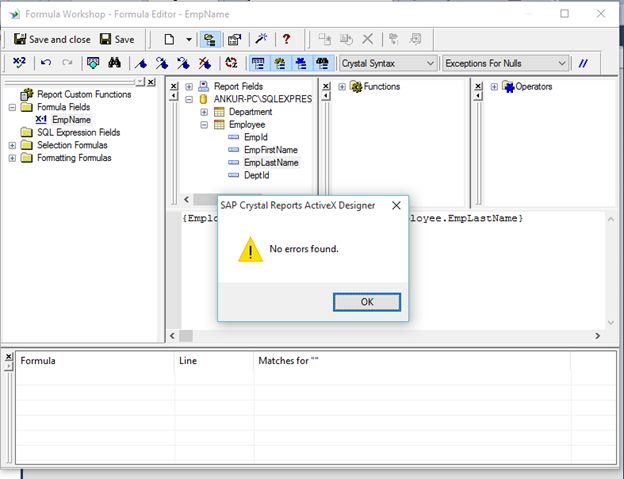Image resolution: width=624 pixels, height=479 pixels.
Task: Click Save and close in the toolbar
Action: click(x=52, y=39)
